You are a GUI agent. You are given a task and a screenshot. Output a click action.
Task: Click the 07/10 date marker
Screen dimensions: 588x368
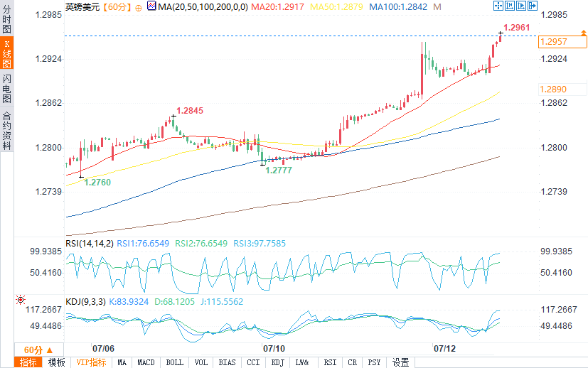tap(274, 349)
